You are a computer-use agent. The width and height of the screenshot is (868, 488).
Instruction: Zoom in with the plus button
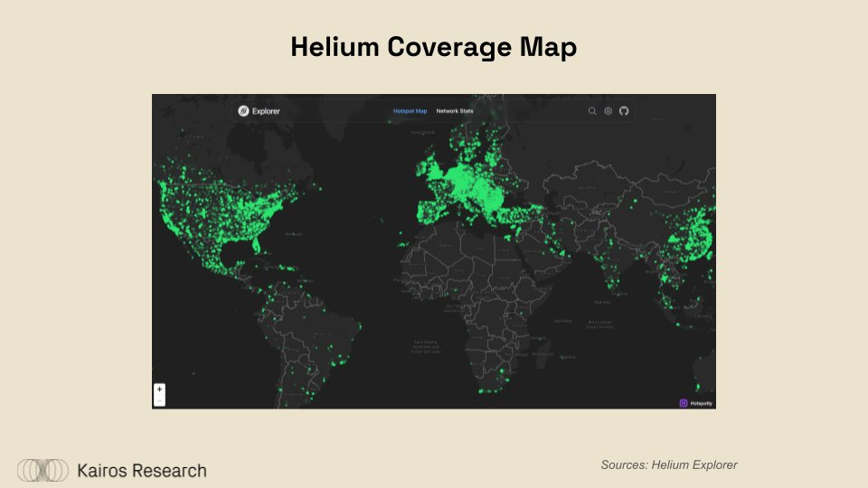159,389
